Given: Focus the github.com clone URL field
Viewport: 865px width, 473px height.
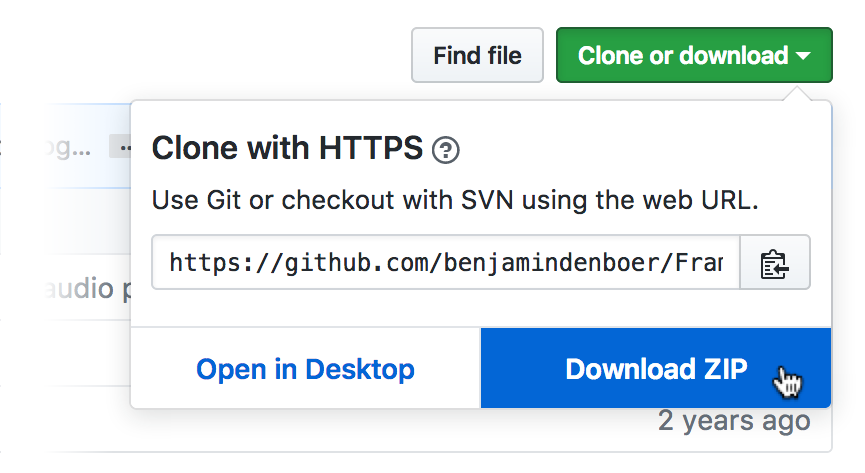Looking at the screenshot, I should click(x=446, y=263).
